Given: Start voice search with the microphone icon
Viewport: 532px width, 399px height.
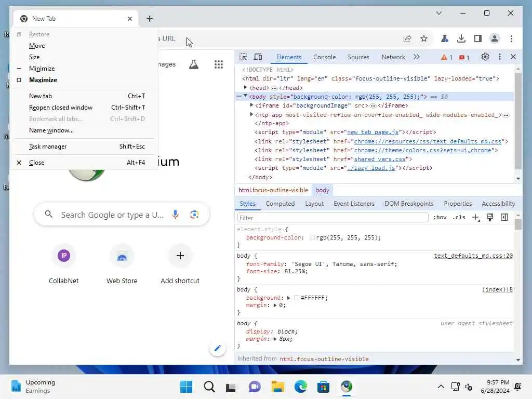Looking at the screenshot, I should [175, 215].
